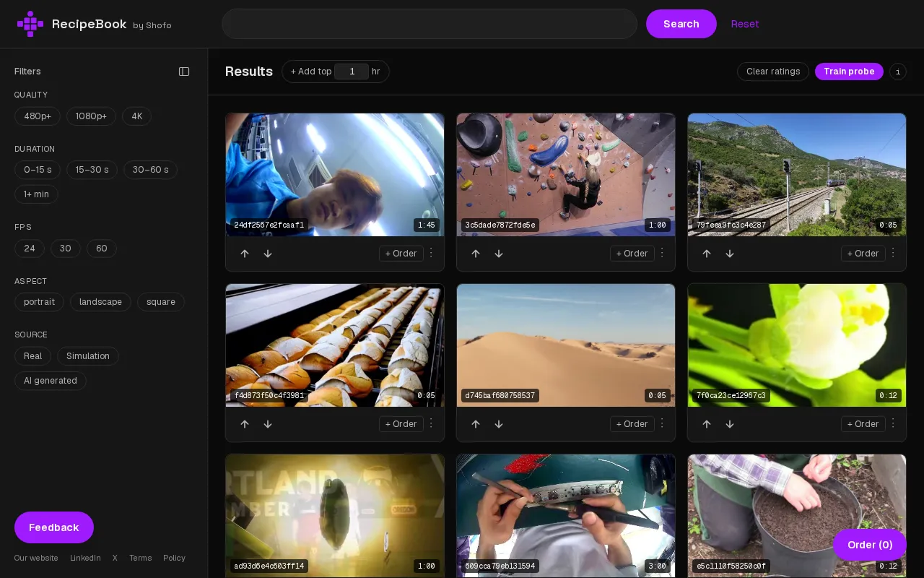The image size is (924, 578).
Task: Open more options for video 3c5dade7872fde5e
Action: pos(662,253)
